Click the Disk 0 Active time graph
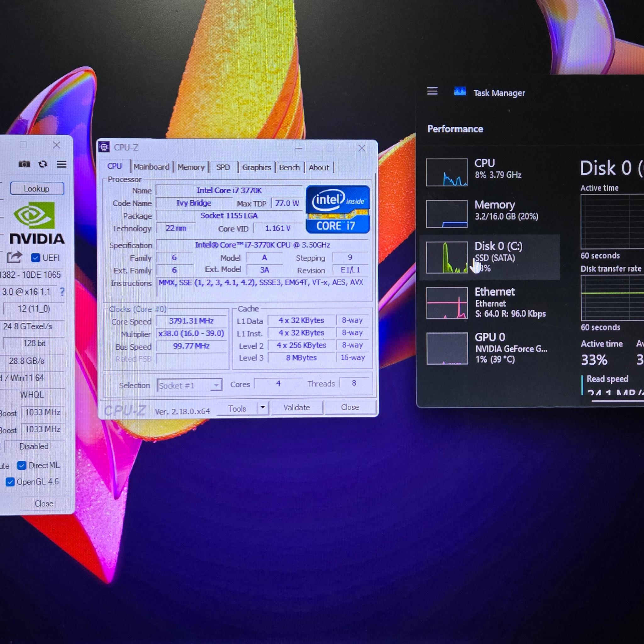Screen dimensions: 644x644 613,222
